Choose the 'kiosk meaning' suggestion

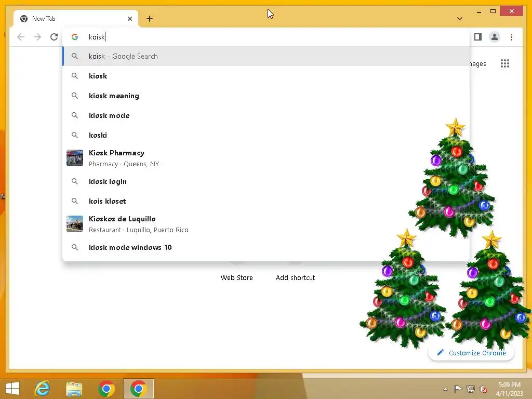pos(266,96)
